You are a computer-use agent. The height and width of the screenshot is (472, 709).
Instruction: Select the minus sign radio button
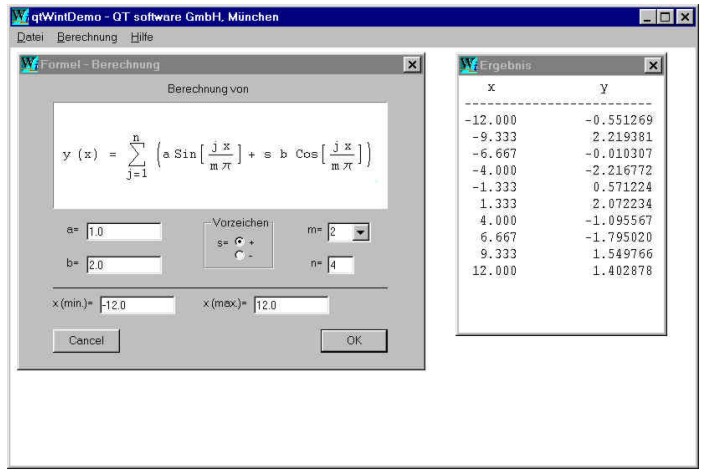(238, 253)
